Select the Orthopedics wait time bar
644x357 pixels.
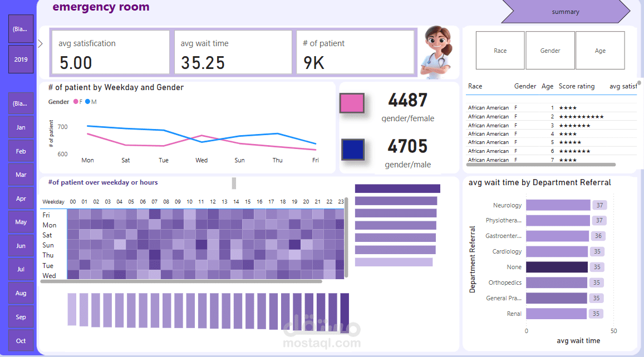(x=557, y=282)
